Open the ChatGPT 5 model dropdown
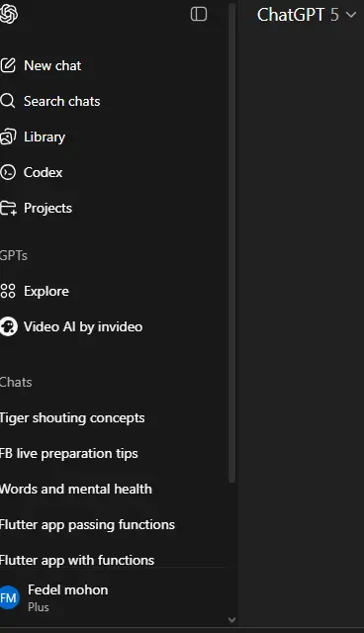364x633 pixels. (x=307, y=15)
